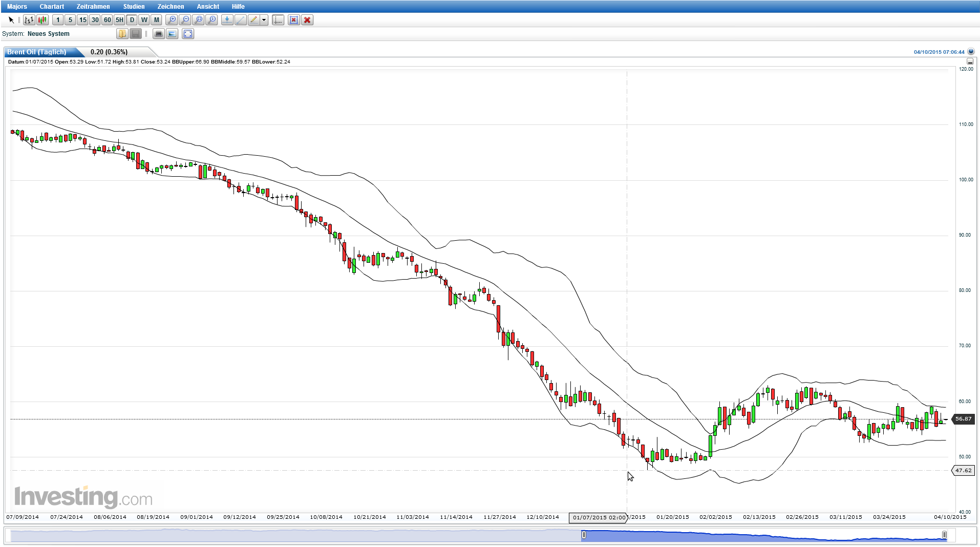Open a saved chart system
The image size is (980, 547).
[x=122, y=34]
